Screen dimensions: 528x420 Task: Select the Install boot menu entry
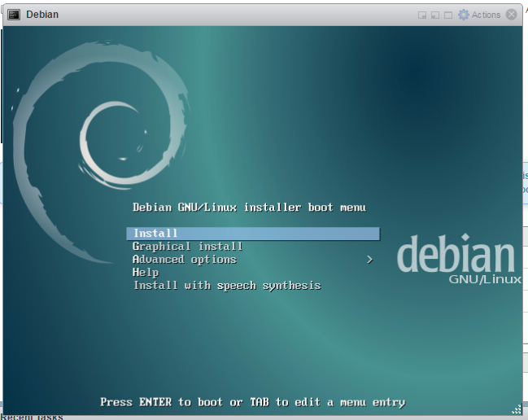[x=253, y=234]
